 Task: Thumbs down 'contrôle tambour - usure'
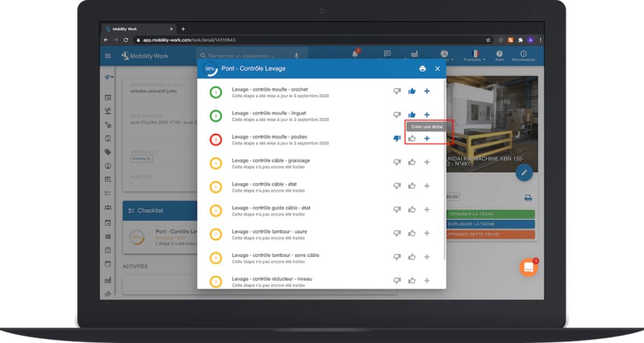(396, 233)
